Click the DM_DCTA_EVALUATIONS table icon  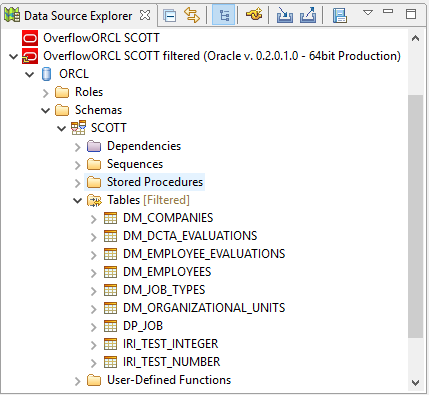point(110,236)
